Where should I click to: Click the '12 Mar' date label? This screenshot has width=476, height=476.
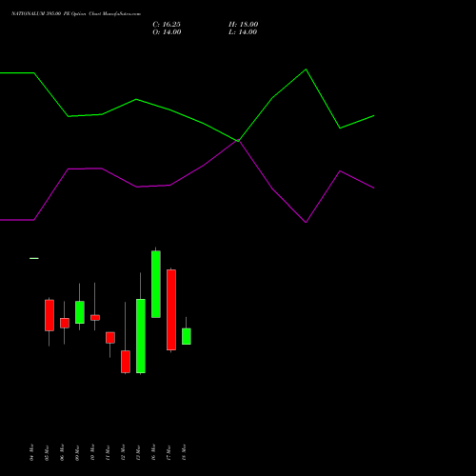click(x=123, y=452)
